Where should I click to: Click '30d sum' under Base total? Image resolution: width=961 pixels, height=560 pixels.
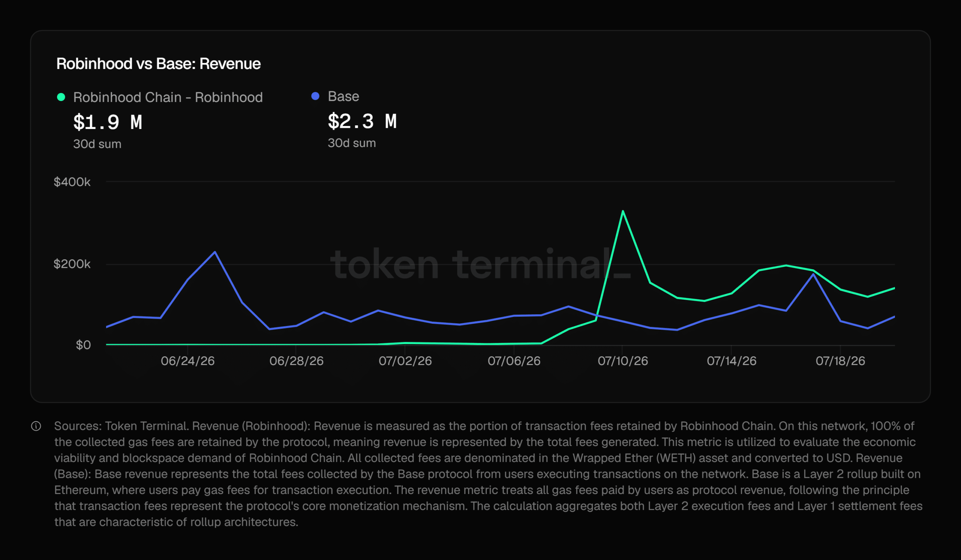[352, 143]
